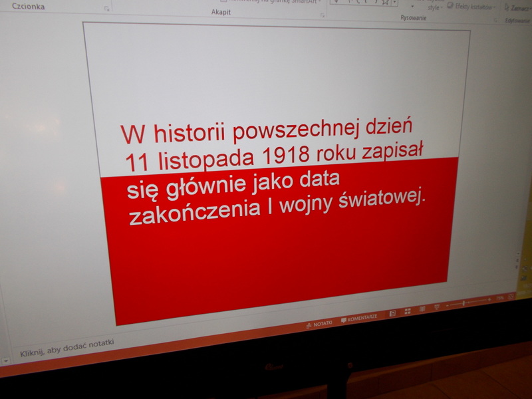Expand the shapes gallery dropdown arrow
The image size is (532, 399).
click(x=395, y=3)
